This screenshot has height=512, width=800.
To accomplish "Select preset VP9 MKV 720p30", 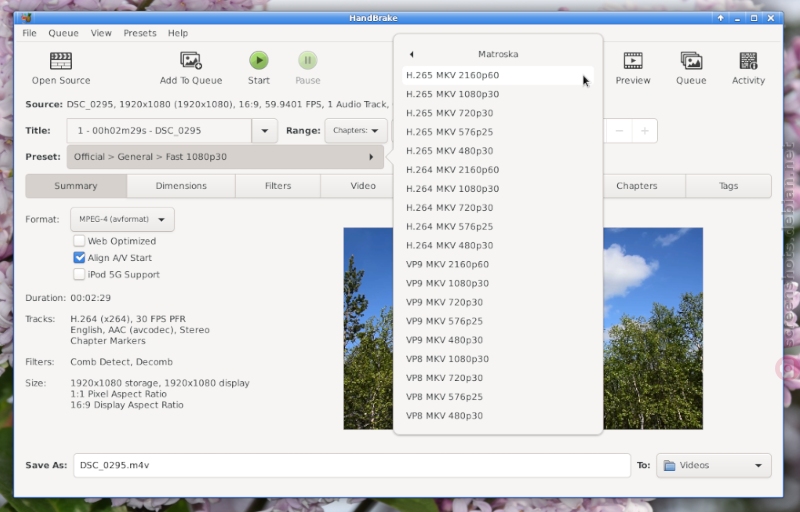I will (497, 302).
